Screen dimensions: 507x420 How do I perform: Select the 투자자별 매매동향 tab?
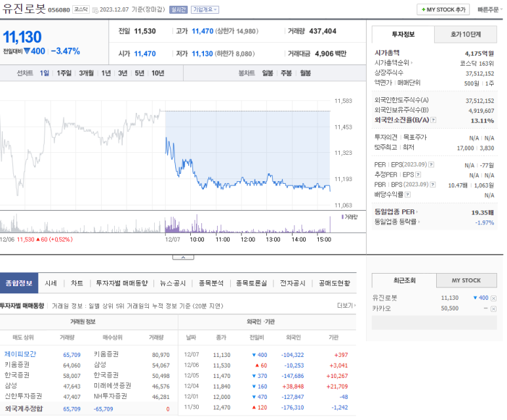(122, 283)
